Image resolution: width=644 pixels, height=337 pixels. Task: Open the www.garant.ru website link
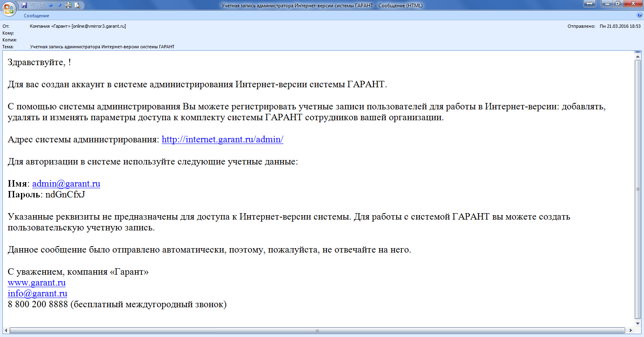pos(37,283)
